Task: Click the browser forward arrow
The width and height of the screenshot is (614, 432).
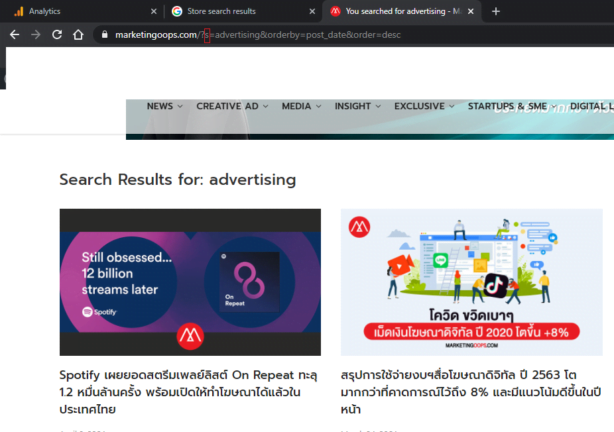Action: [x=36, y=35]
